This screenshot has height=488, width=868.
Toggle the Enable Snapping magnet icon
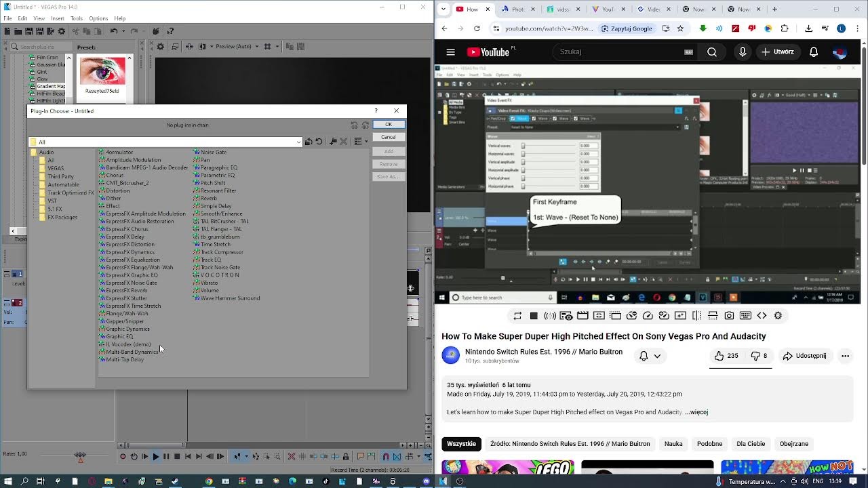pos(386,457)
